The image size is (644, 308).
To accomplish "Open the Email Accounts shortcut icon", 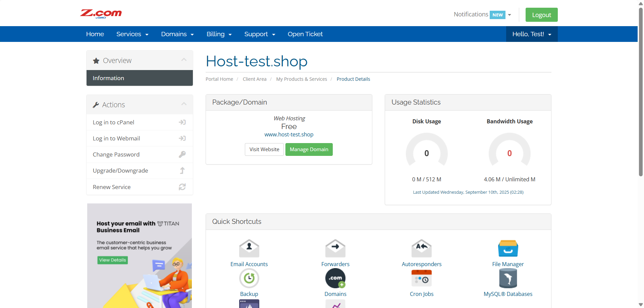I will 249,248.
